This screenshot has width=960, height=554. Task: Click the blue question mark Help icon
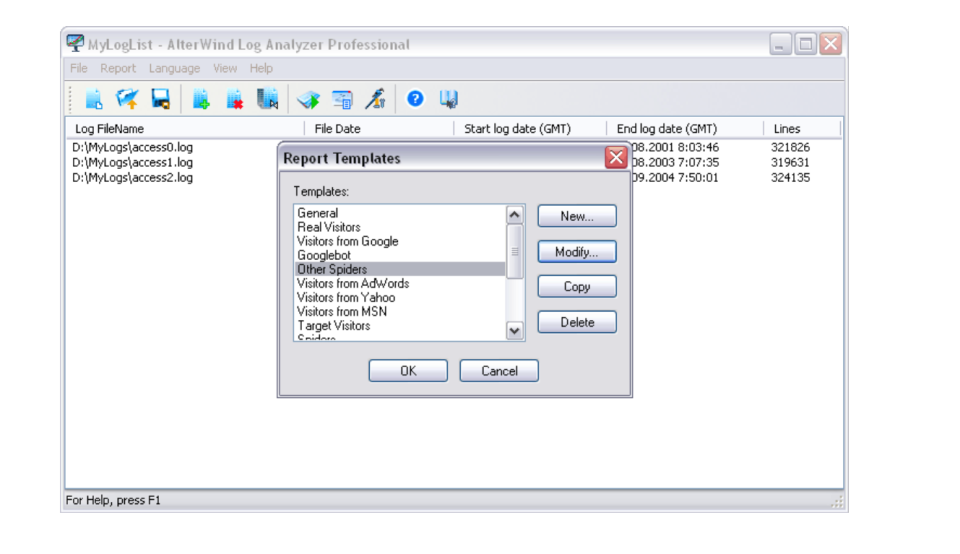[415, 98]
